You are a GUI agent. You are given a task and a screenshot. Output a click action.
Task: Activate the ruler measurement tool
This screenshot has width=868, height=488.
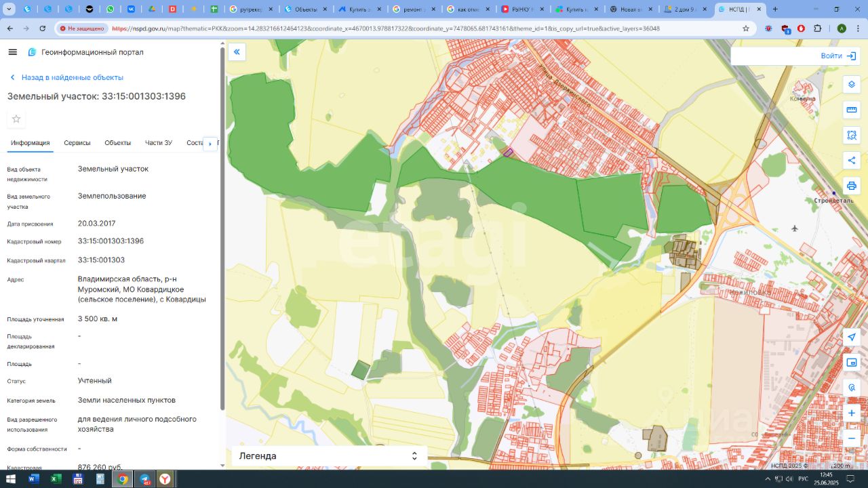pos(852,110)
